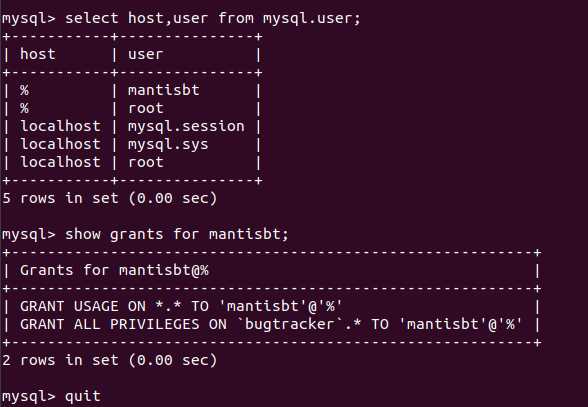Viewport: 588px width, 407px height.
Task: Click 'localhost' host beside mysql.session
Action: coord(60,126)
